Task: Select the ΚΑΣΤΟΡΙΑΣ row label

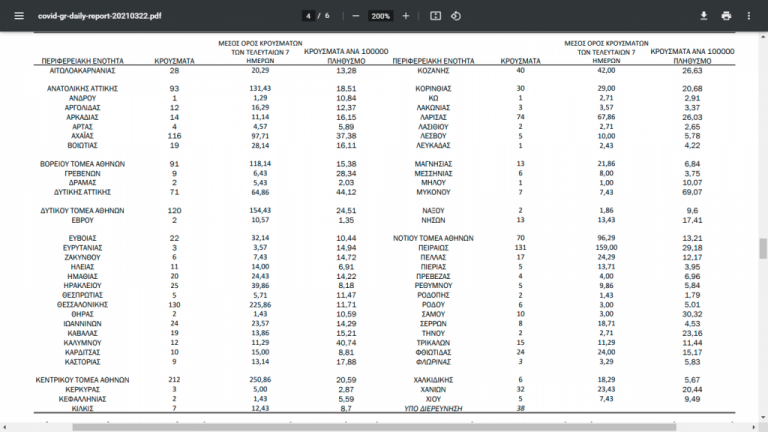Action: tap(82, 362)
